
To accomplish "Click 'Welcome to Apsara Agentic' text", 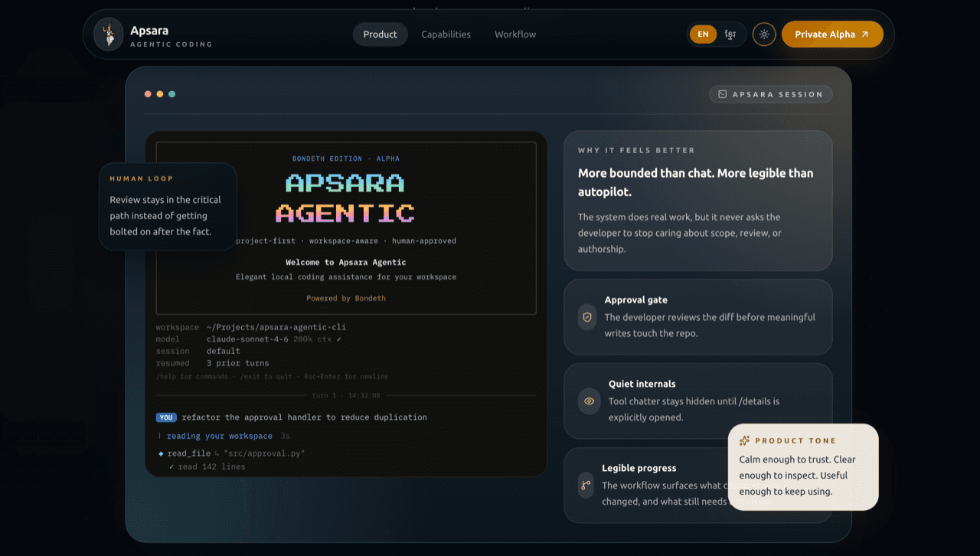I will tap(346, 262).
